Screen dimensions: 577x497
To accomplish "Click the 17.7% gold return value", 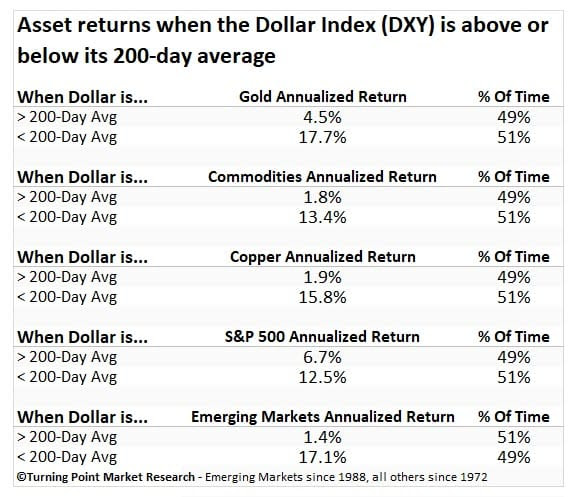I will pyautogui.click(x=322, y=138).
